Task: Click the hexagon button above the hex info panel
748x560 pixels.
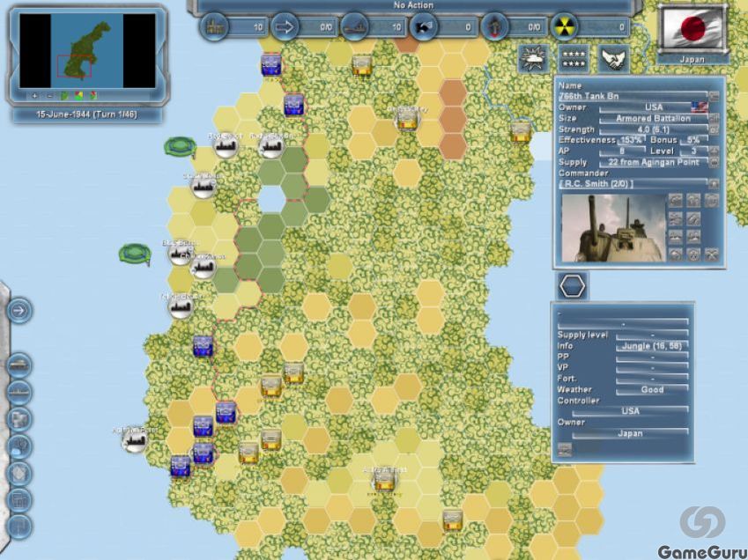Action: click(x=572, y=286)
